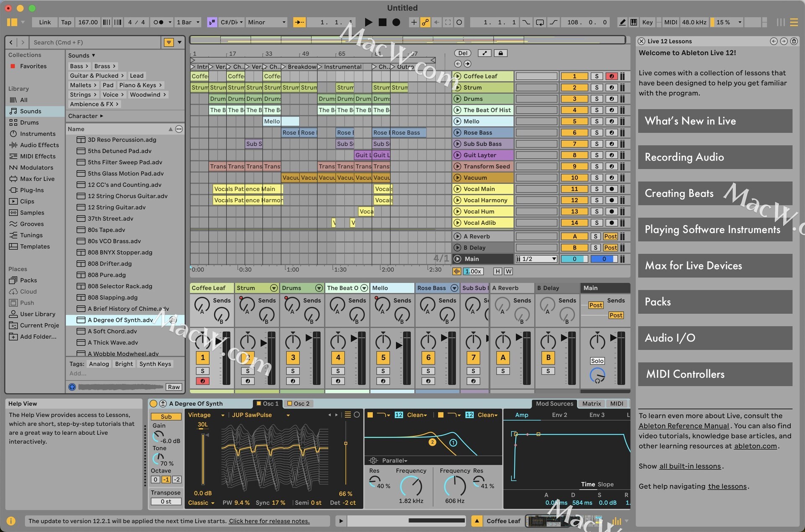Go to next lesson page arrow
805x532 pixels.
(784, 41)
